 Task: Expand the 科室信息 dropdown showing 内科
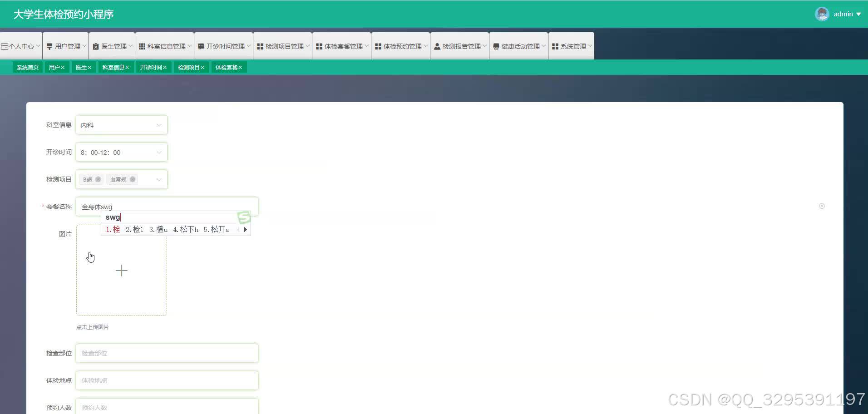122,125
